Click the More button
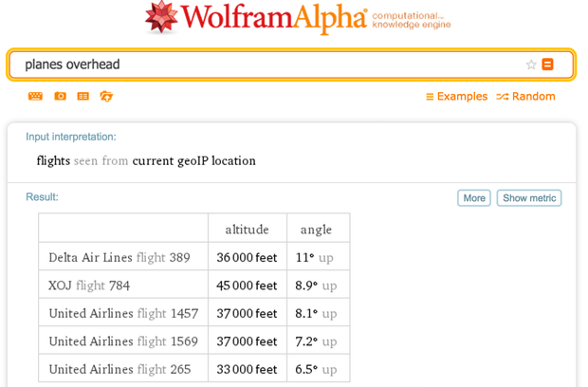588x387 pixels. pos(474,198)
